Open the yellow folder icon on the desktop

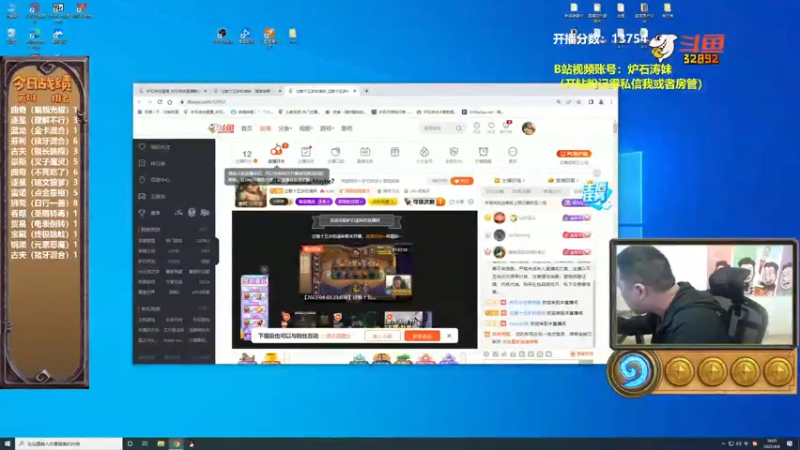(x=292, y=36)
